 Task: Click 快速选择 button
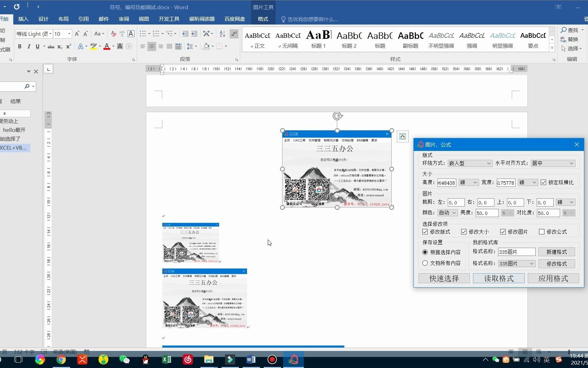[444, 278]
